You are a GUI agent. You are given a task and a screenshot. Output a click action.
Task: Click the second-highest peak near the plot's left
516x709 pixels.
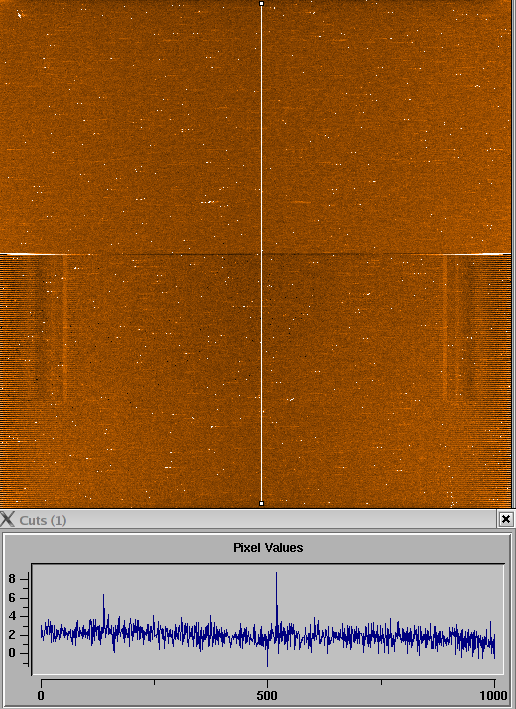(104, 596)
